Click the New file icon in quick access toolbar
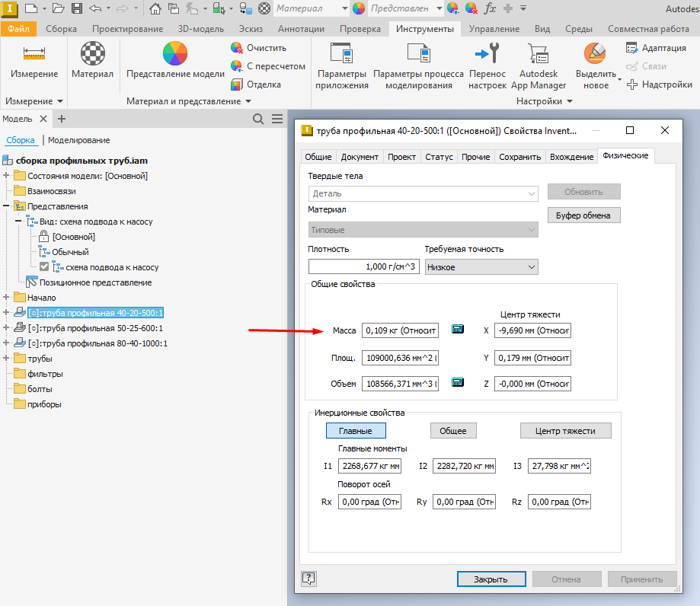 click(x=30, y=8)
